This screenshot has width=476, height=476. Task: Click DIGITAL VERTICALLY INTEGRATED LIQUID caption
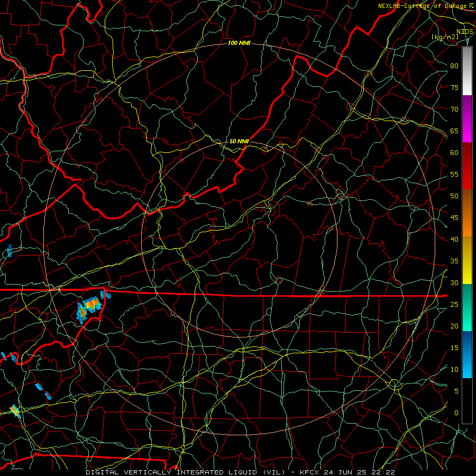click(185, 472)
